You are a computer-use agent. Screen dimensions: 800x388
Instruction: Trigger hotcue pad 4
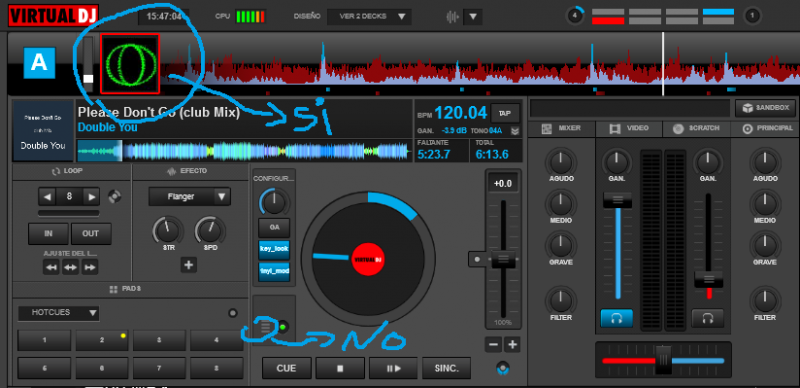[217, 340]
